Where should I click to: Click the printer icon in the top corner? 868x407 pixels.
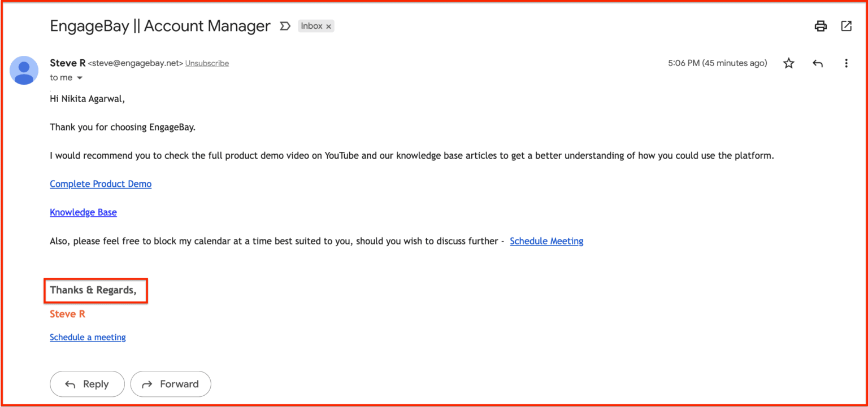(821, 26)
